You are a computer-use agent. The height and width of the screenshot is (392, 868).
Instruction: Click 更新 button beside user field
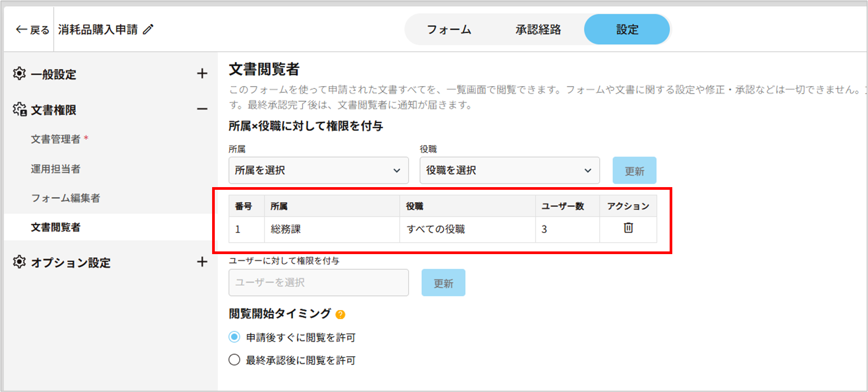443,283
